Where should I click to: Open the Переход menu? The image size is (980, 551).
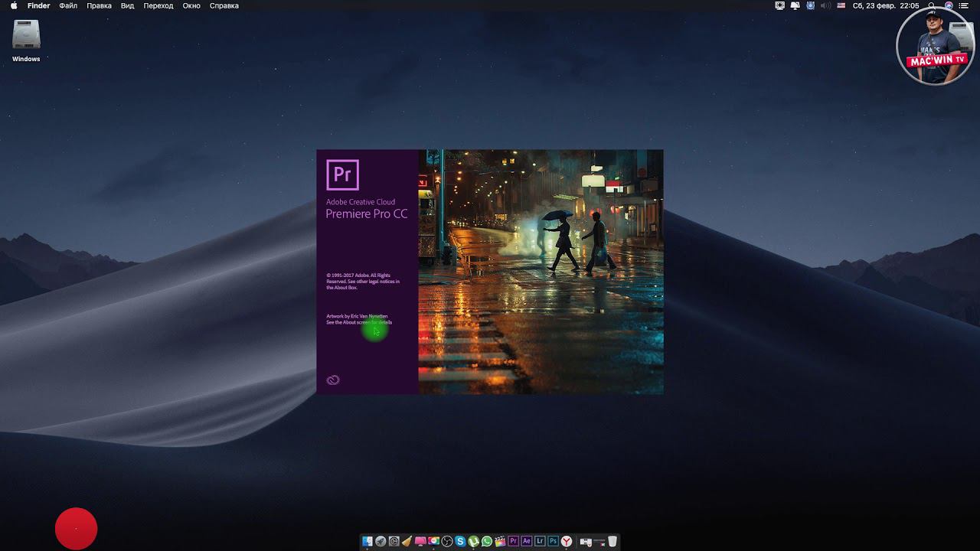158,5
